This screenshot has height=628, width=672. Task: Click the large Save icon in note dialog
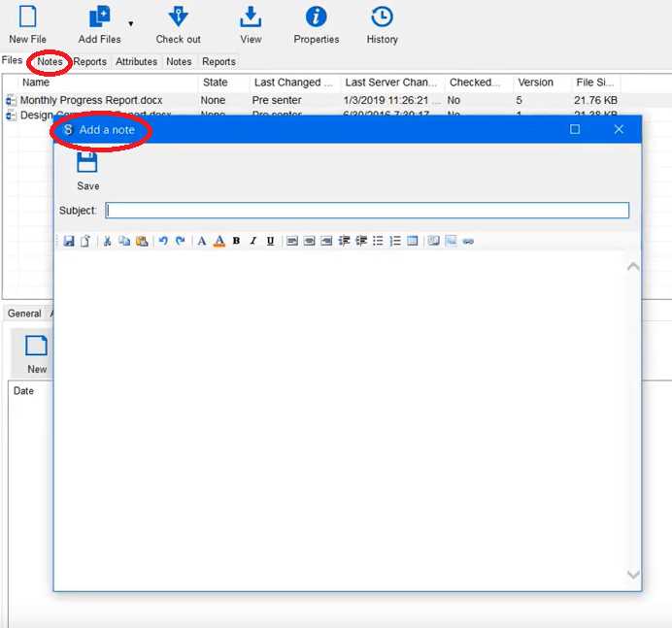[87, 163]
